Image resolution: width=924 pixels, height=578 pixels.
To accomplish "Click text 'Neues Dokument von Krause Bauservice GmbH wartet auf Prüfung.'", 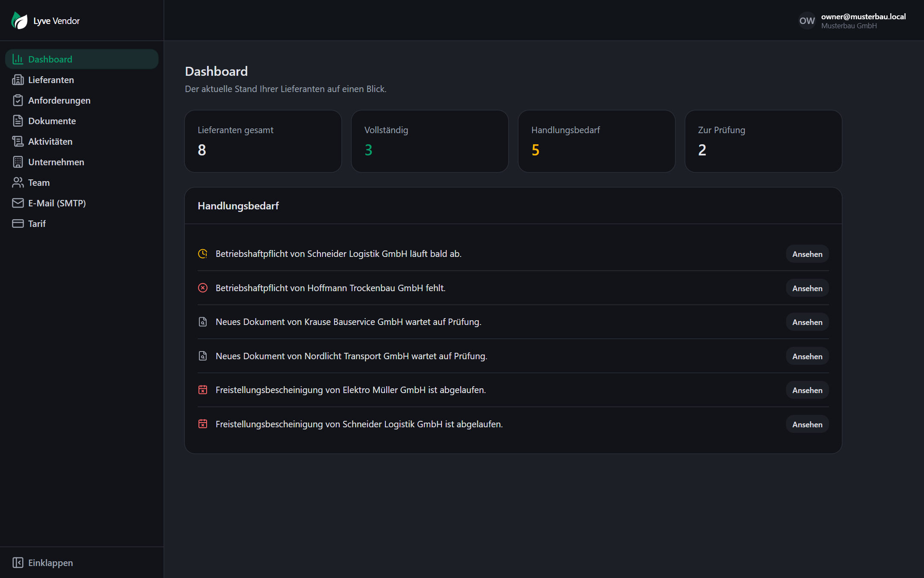I will (349, 322).
